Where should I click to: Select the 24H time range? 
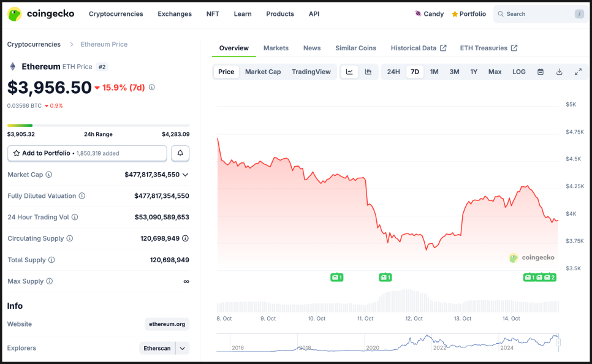click(393, 72)
